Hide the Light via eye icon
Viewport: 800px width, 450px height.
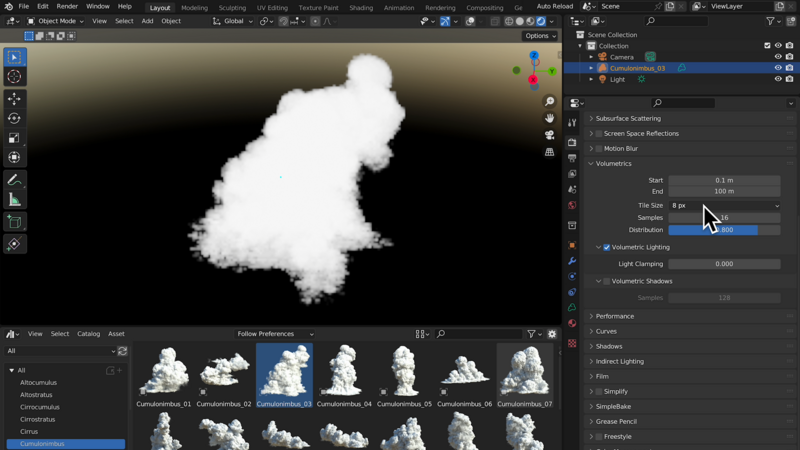[778, 79]
